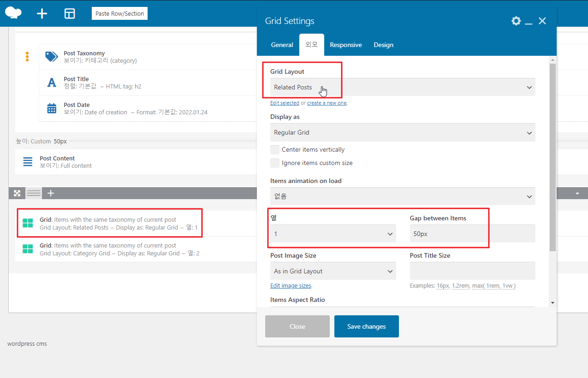Click grid icon of Category Grid element

tap(28, 249)
